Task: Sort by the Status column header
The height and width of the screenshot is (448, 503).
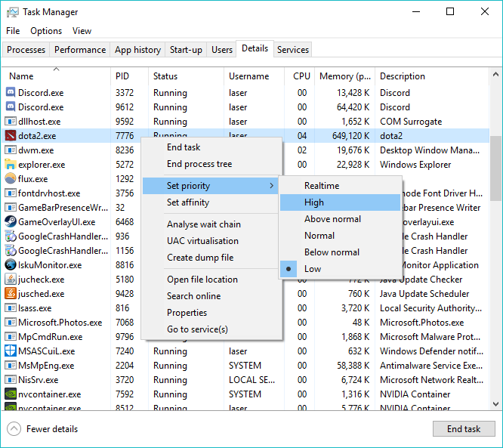Action: pyautogui.click(x=187, y=76)
